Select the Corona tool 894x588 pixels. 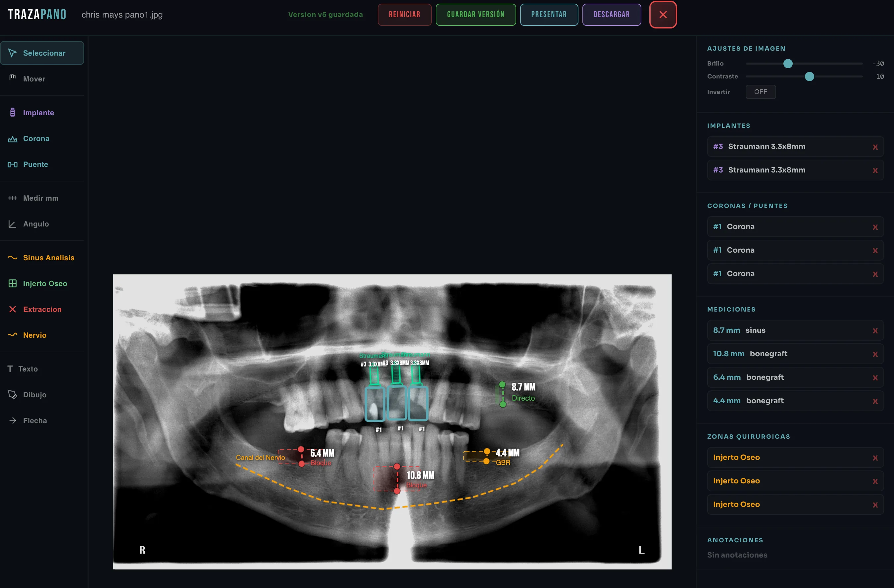[36, 138]
